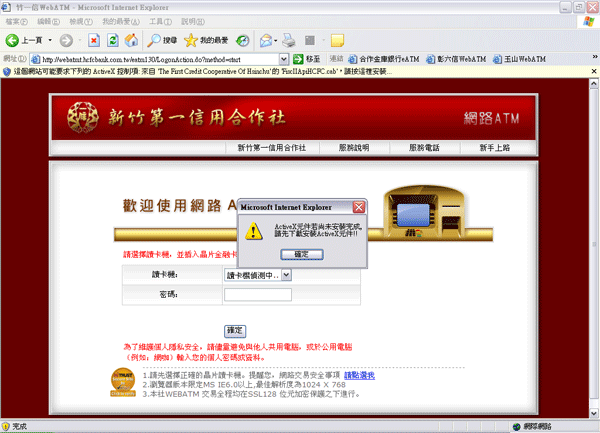Click the Forward arrow toolbar icon
The image size is (600, 433).
(x=66, y=40)
